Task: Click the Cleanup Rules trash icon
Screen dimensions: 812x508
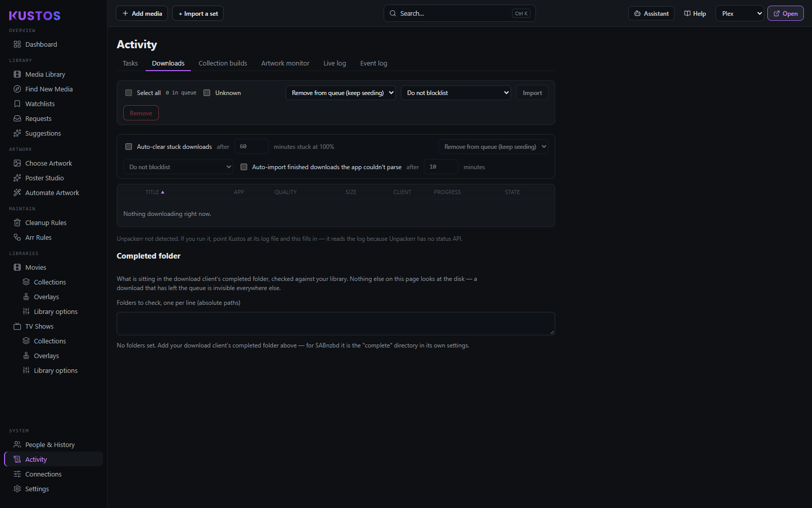Action: tap(17, 223)
